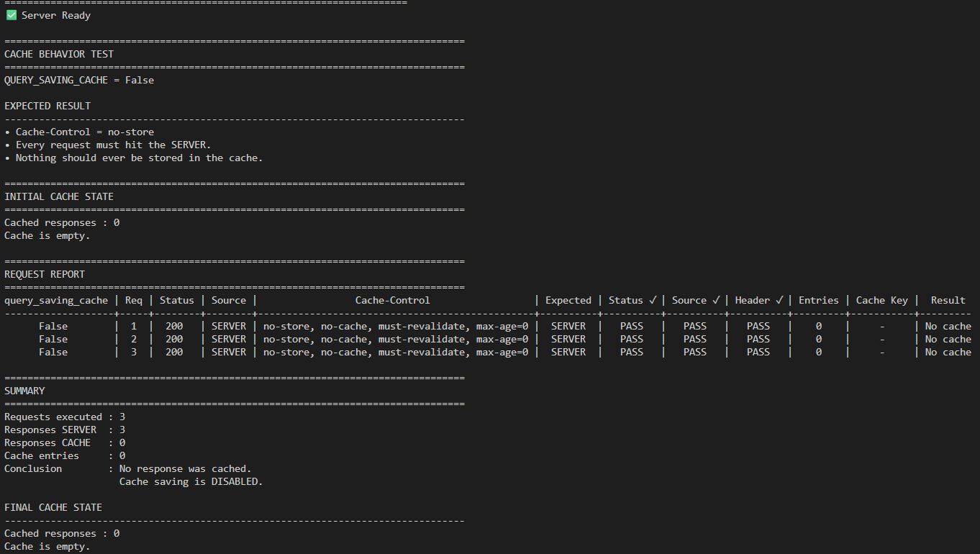This screenshot has width=980, height=554.
Task: Click the Entries column header
Action: 819,300
